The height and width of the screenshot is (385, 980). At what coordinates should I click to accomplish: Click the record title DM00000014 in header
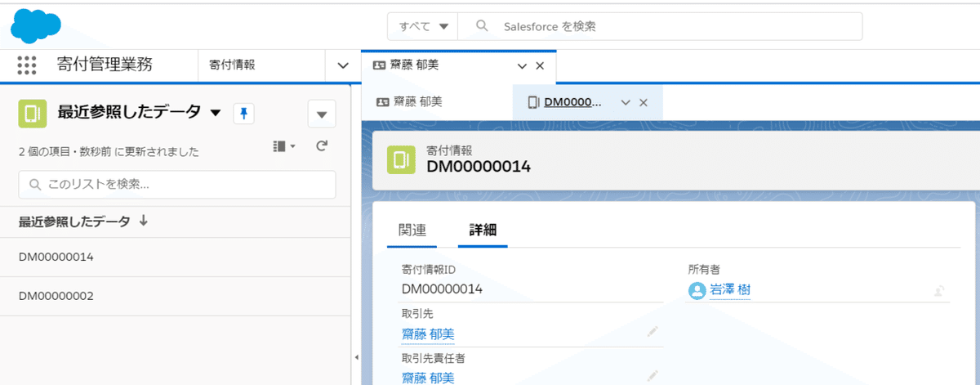click(x=479, y=167)
